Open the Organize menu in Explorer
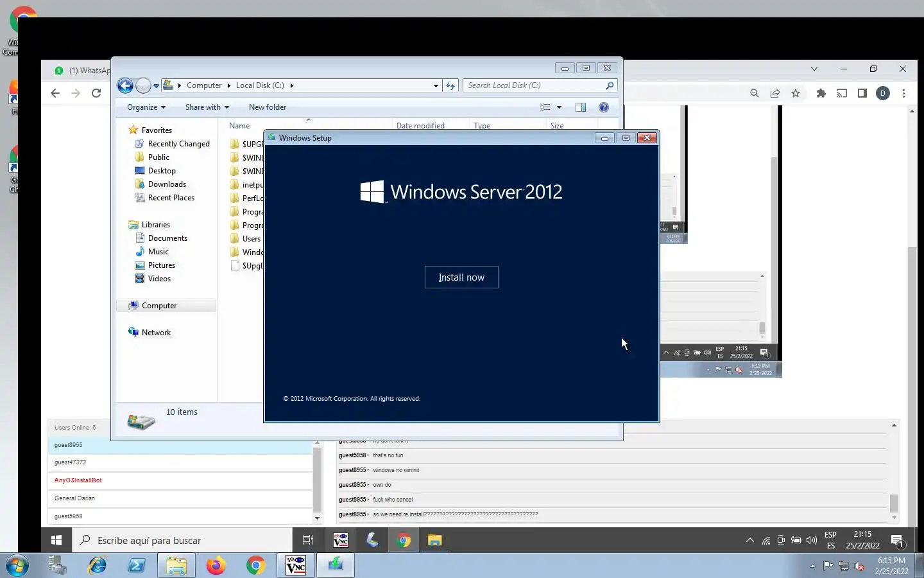The height and width of the screenshot is (578, 924). (x=146, y=107)
